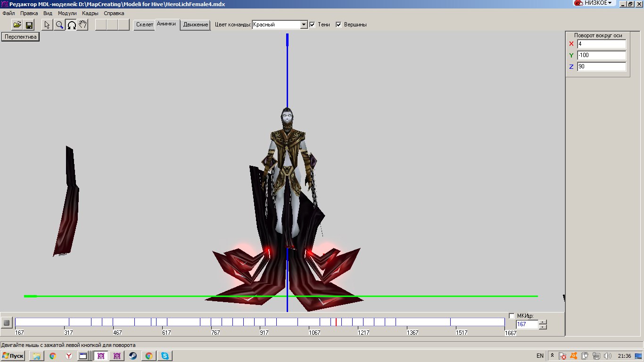Open Yandex browser from the taskbar
This screenshot has height=362, width=644.
click(69, 356)
